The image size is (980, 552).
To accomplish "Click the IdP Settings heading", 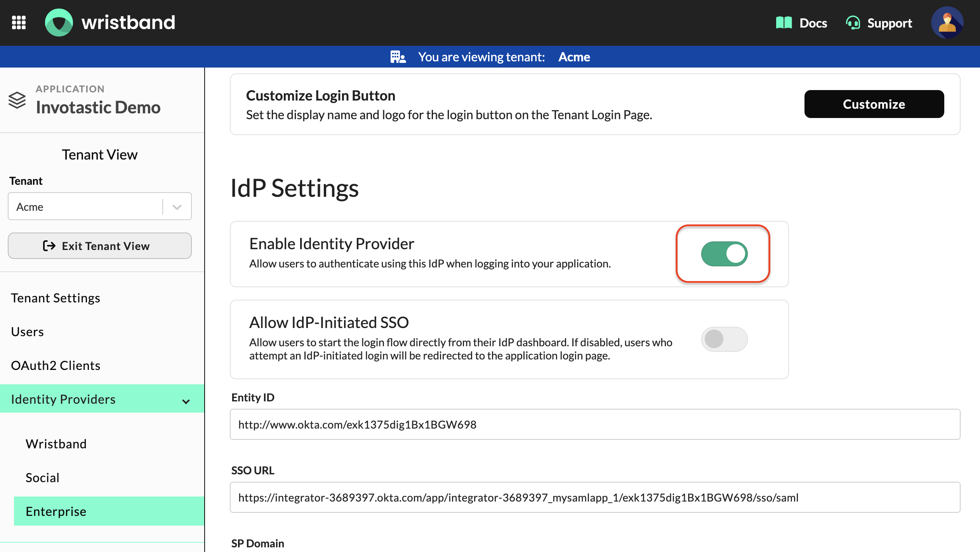I will pos(295,188).
